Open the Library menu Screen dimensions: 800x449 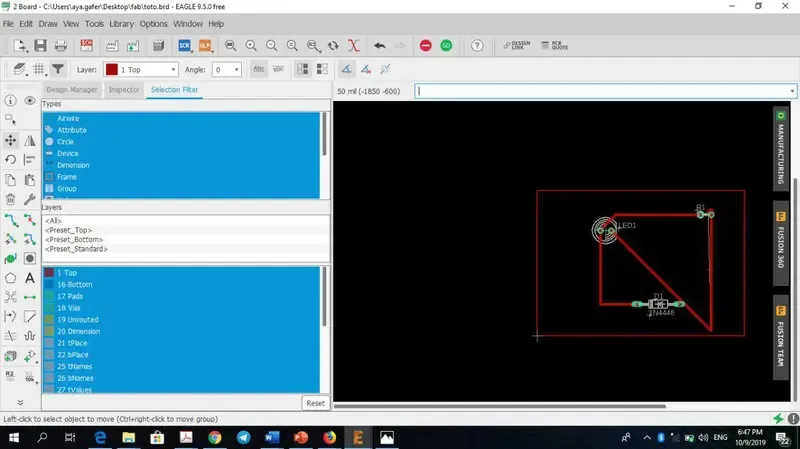point(121,23)
